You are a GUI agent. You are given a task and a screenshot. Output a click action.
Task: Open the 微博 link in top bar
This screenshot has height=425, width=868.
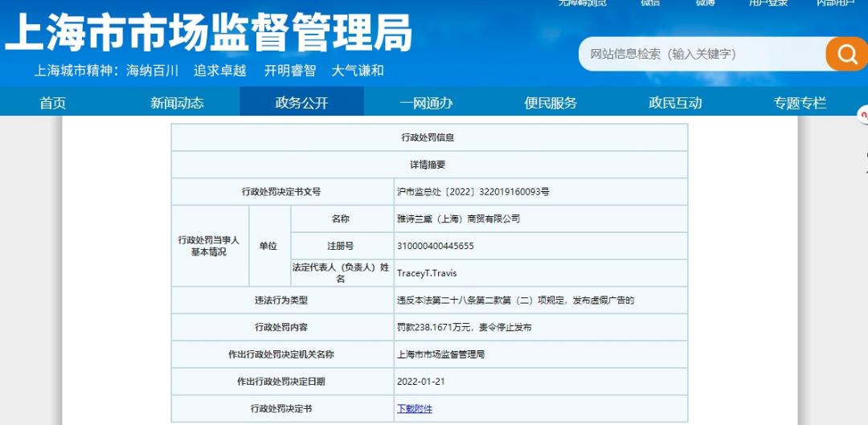(x=705, y=3)
